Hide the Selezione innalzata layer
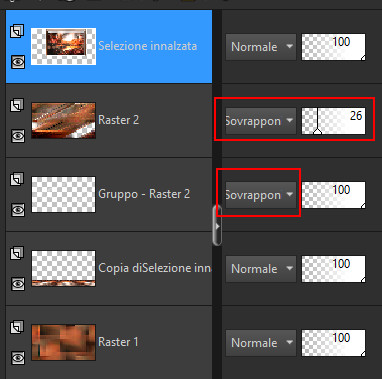 click(x=18, y=62)
